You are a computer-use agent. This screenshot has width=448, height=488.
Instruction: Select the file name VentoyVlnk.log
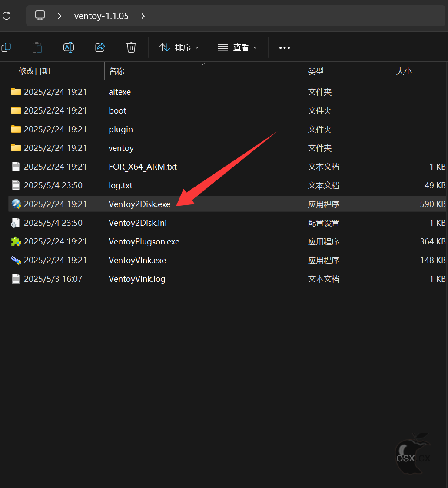point(137,279)
